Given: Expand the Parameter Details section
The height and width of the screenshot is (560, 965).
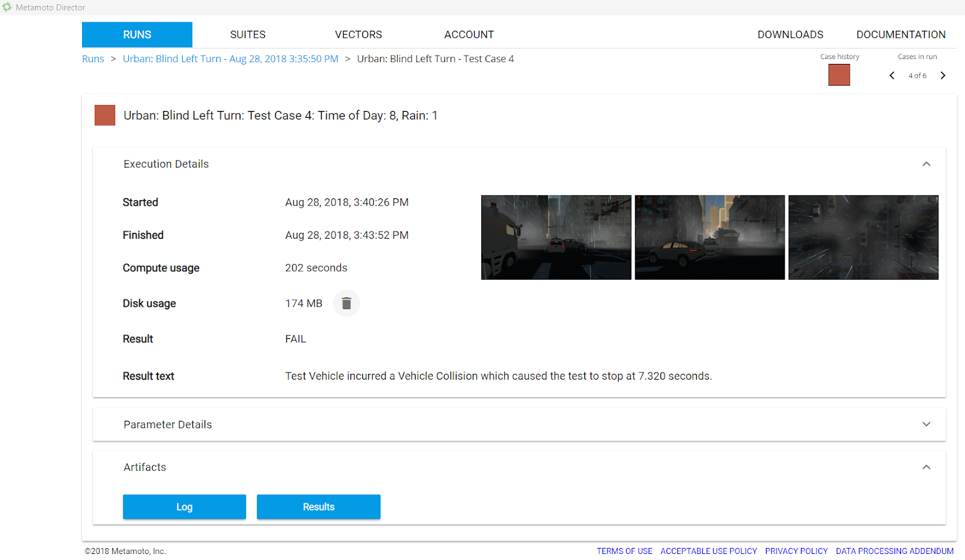Looking at the screenshot, I should [926, 424].
